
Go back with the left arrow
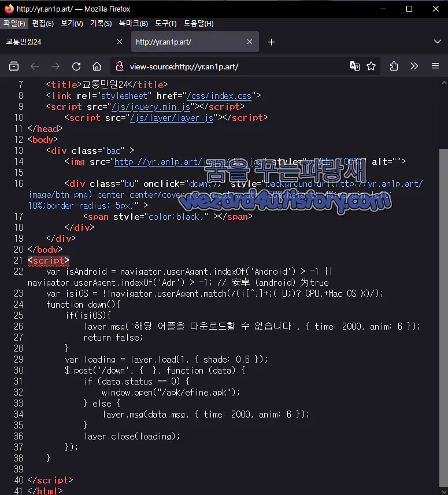click(x=35, y=67)
